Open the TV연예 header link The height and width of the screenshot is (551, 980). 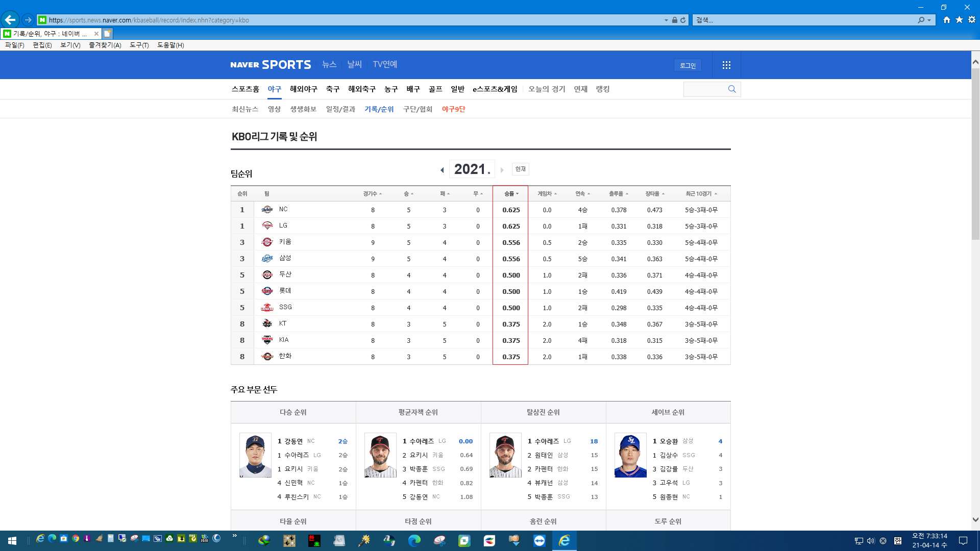point(385,64)
